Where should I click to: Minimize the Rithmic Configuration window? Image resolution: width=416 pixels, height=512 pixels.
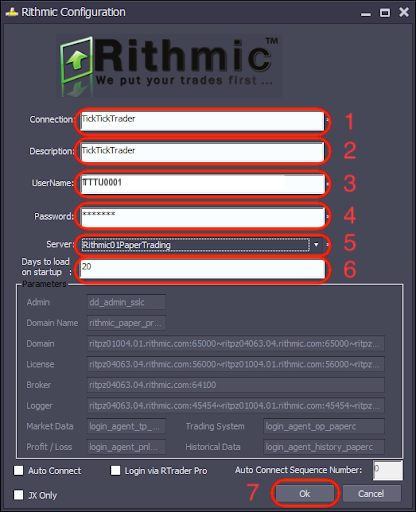[366, 13]
